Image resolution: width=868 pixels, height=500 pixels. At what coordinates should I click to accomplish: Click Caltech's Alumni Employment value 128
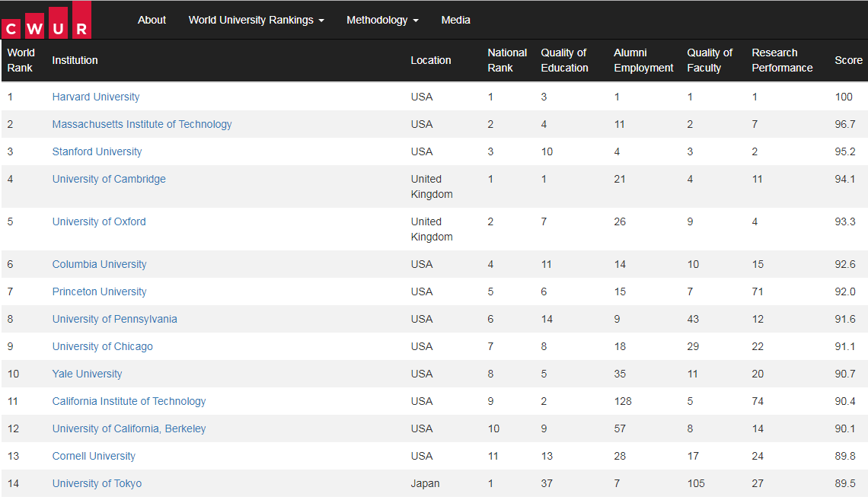click(x=623, y=401)
